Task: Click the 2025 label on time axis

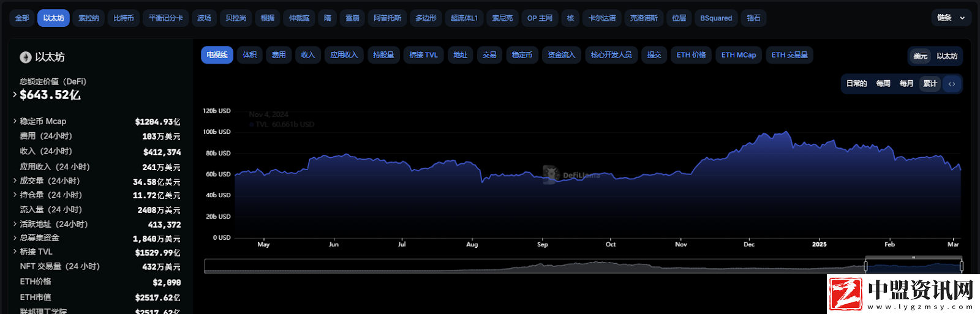Action: point(819,244)
